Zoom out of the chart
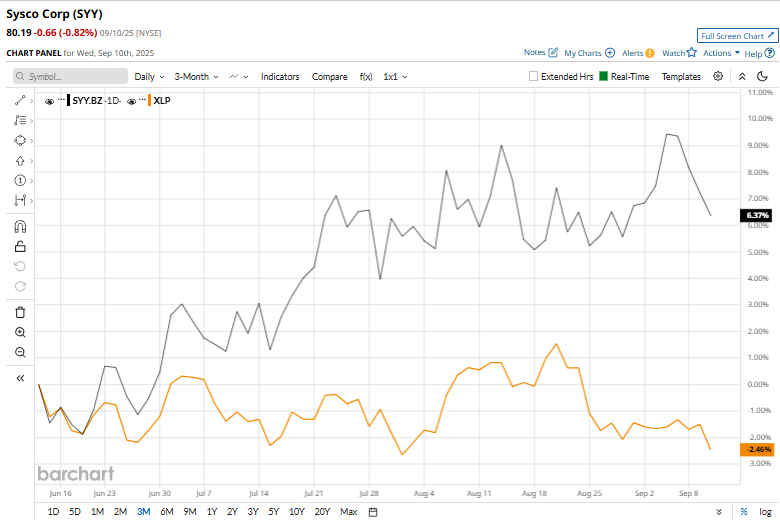This screenshot has width=780, height=526. 20,352
